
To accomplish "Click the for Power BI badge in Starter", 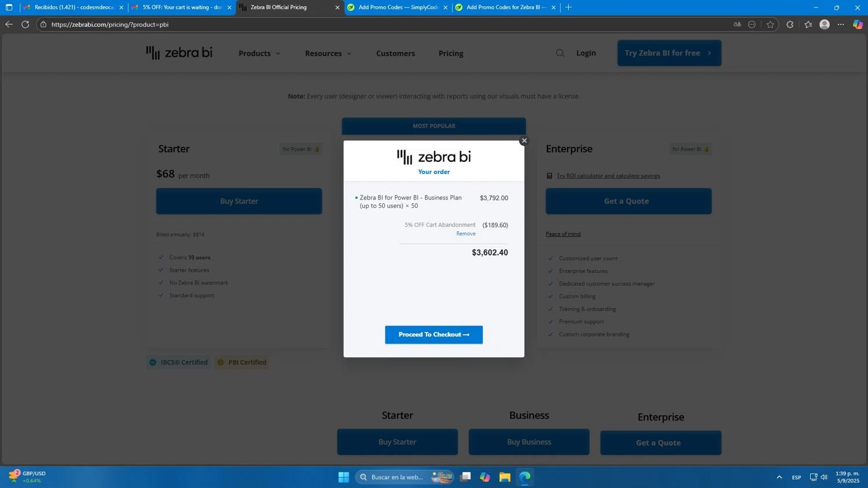I will tap(301, 149).
